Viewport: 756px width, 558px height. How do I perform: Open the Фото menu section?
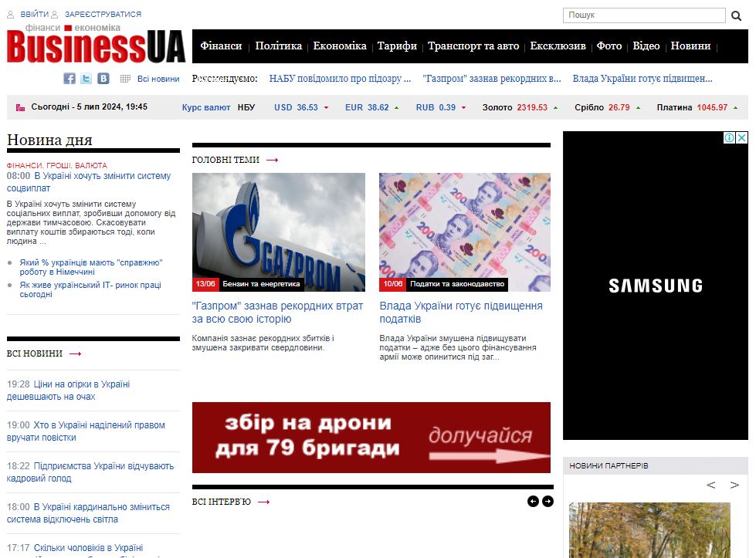(609, 46)
